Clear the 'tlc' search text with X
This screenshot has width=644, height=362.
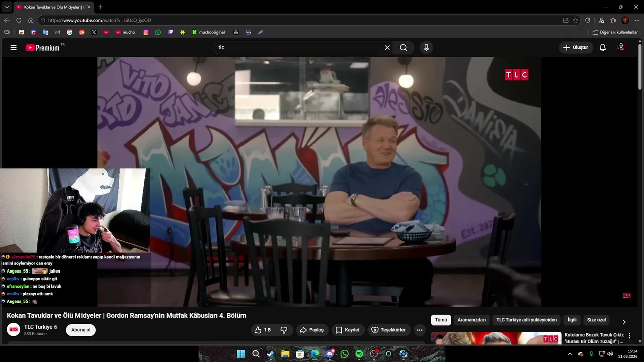point(387,48)
